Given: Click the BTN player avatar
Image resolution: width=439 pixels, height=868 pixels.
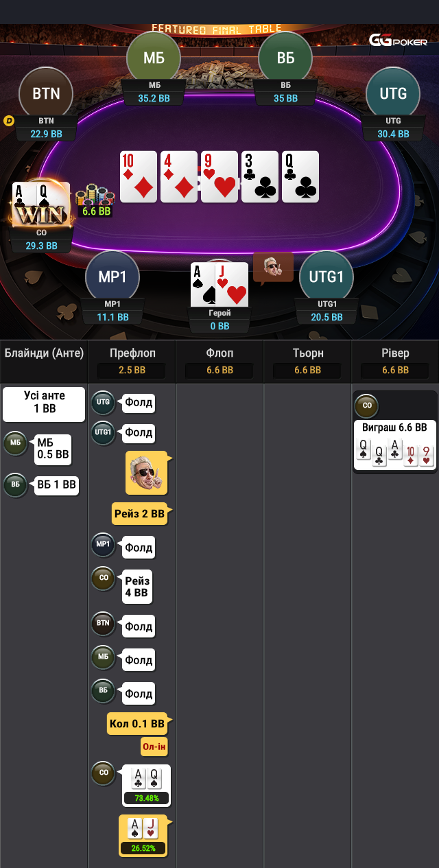Looking at the screenshot, I should pos(46,94).
